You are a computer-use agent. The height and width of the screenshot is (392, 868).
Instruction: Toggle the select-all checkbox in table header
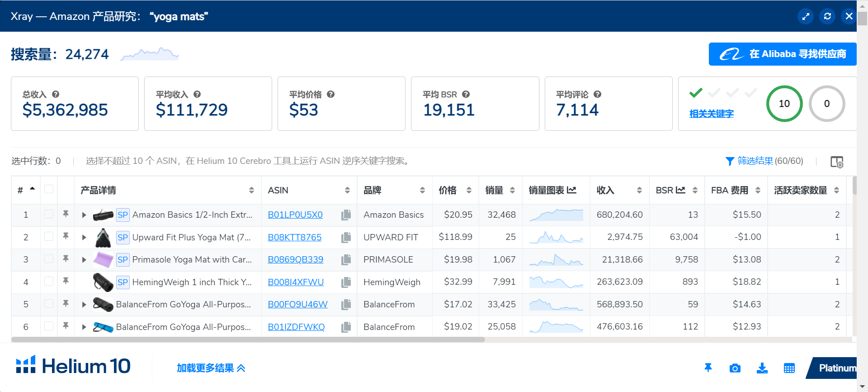pos(49,190)
